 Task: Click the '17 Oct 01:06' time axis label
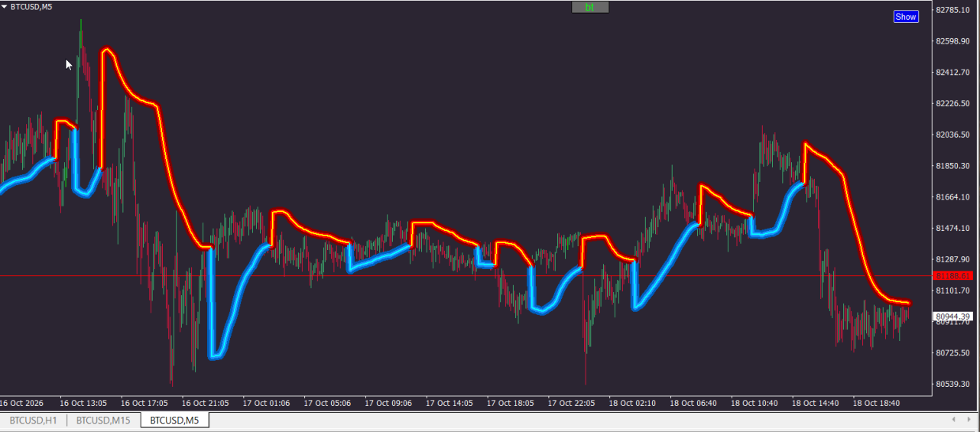tap(266, 403)
